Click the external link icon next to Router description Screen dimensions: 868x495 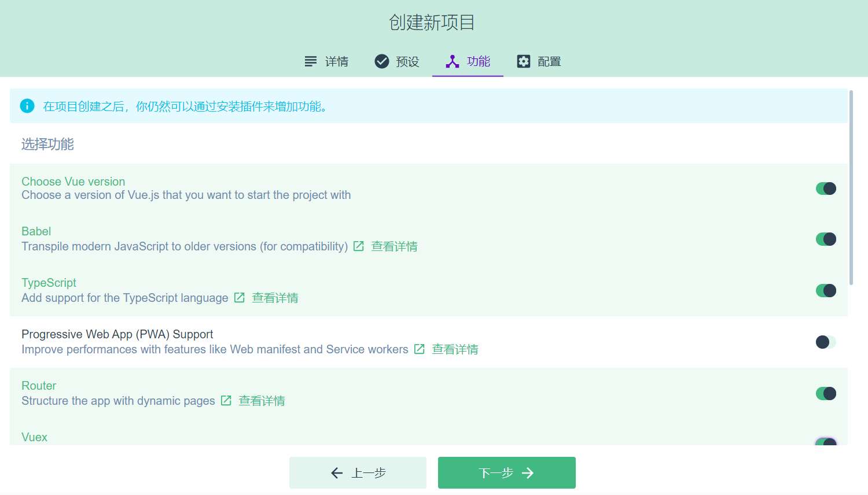[226, 400]
